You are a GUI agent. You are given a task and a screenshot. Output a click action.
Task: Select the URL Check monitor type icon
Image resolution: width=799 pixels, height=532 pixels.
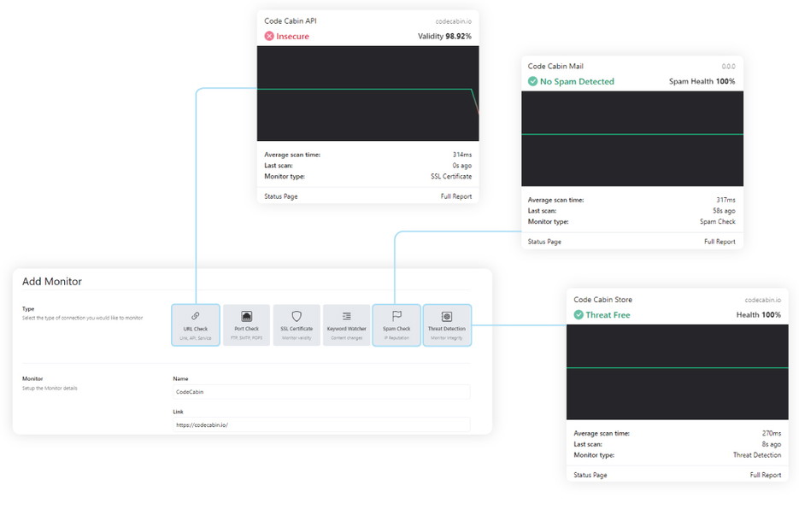196,324
